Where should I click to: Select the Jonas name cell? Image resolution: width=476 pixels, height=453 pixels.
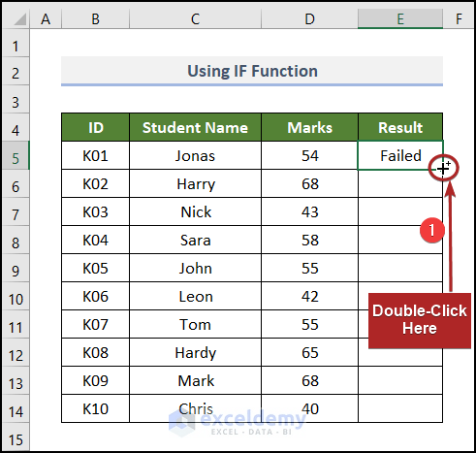pyautogui.click(x=195, y=155)
